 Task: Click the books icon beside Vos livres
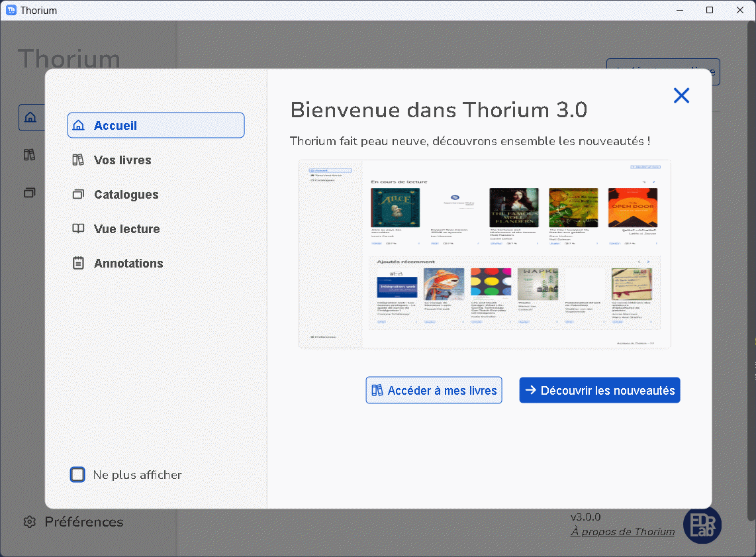(78, 160)
